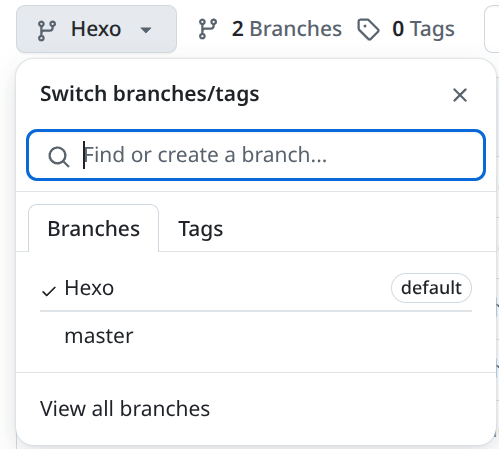Screen dimensions: 499x449
Task: Click the branch icon beside 2 Branches
Action: click(208, 29)
